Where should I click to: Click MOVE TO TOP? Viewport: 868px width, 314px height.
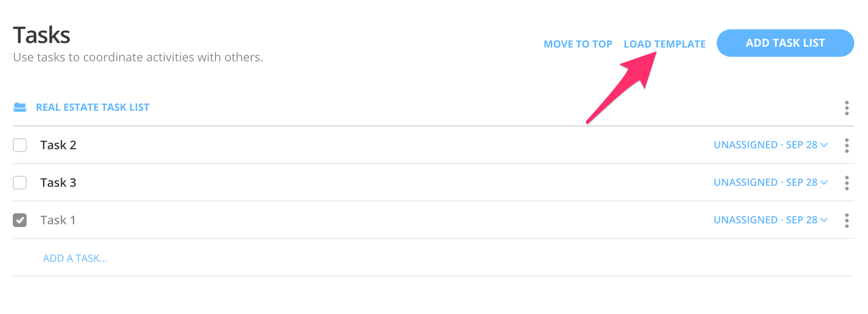pyautogui.click(x=577, y=43)
